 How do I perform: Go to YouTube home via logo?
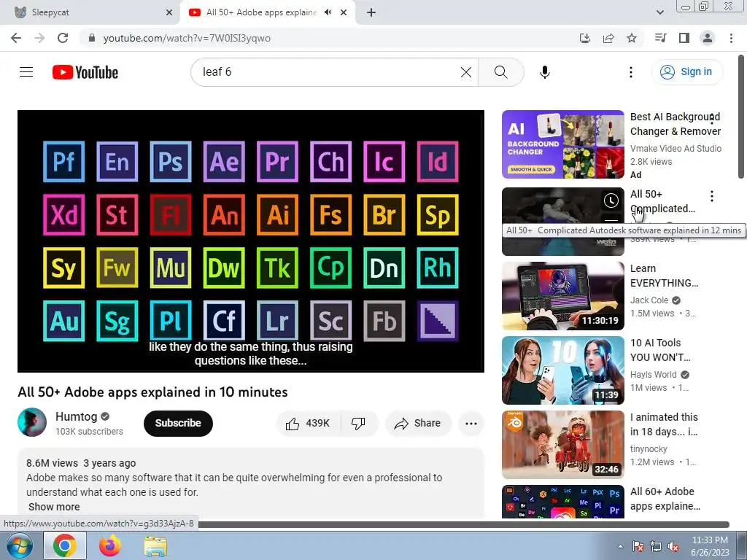tap(85, 72)
